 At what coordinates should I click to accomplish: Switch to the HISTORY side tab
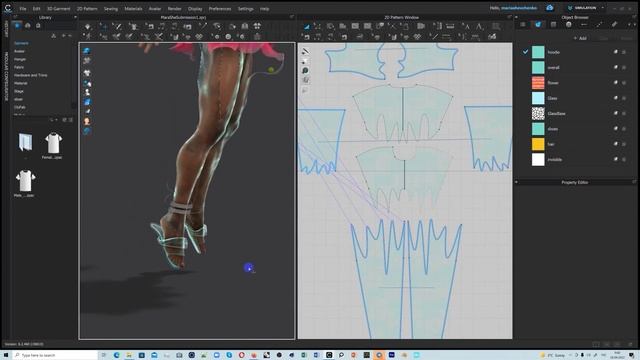pyautogui.click(x=6, y=29)
